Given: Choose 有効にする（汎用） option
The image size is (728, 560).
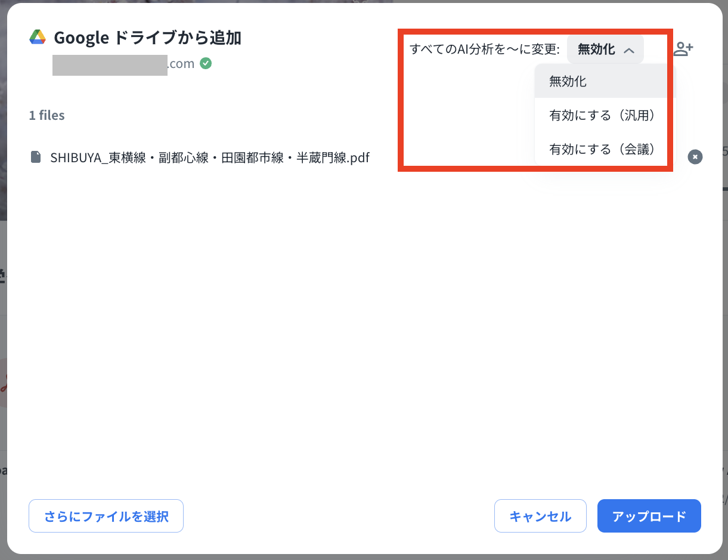Looking at the screenshot, I should coord(602,116).
